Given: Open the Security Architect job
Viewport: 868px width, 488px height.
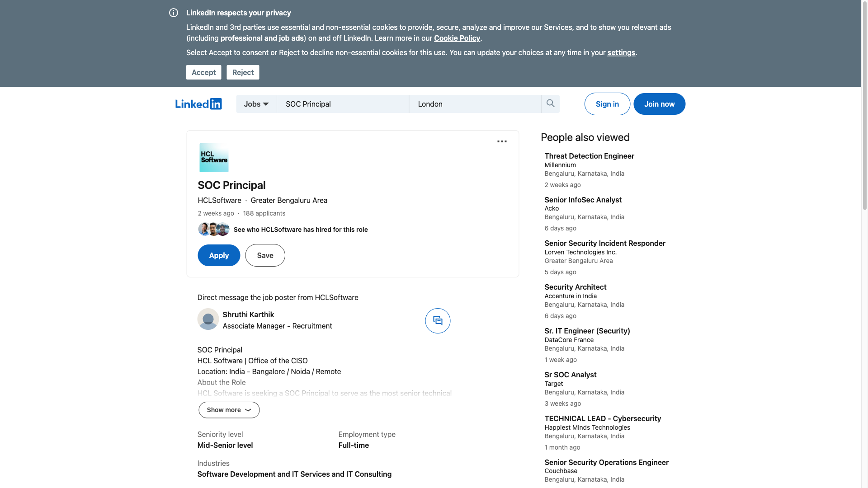Looking at the screenshot, I should click(575, 287).
